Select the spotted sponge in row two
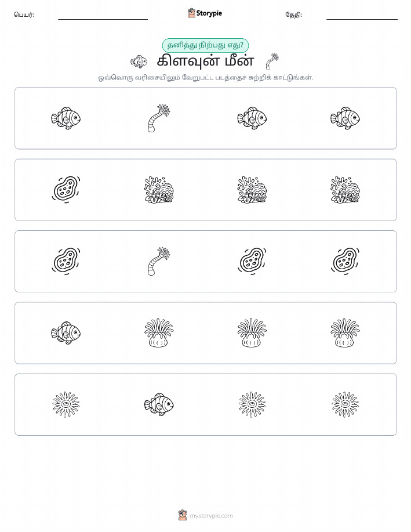 pos(66,190)
